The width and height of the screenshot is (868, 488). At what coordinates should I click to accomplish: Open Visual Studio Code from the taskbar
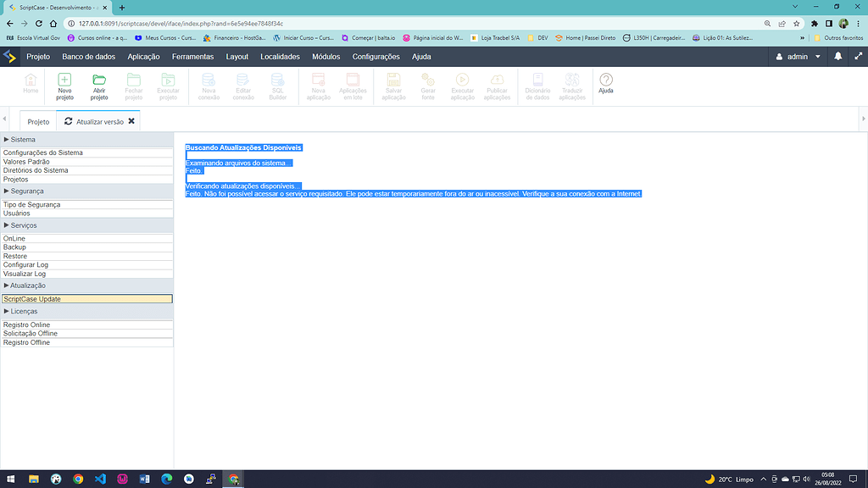pos(100,479)
